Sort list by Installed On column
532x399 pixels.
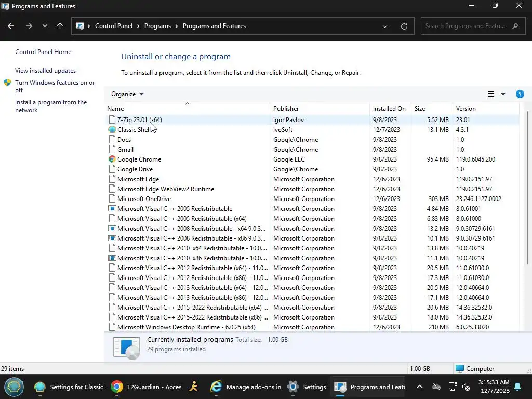point(390,109)
